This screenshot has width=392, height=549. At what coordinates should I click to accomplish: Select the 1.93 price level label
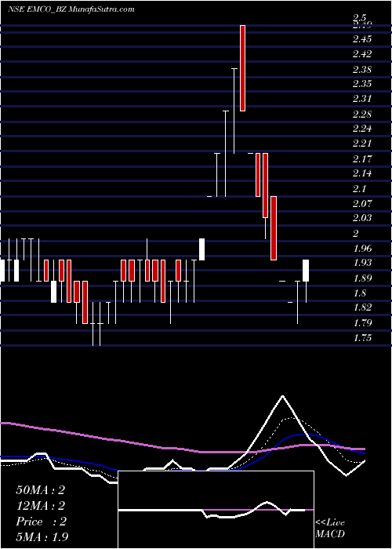click(362, 263)
